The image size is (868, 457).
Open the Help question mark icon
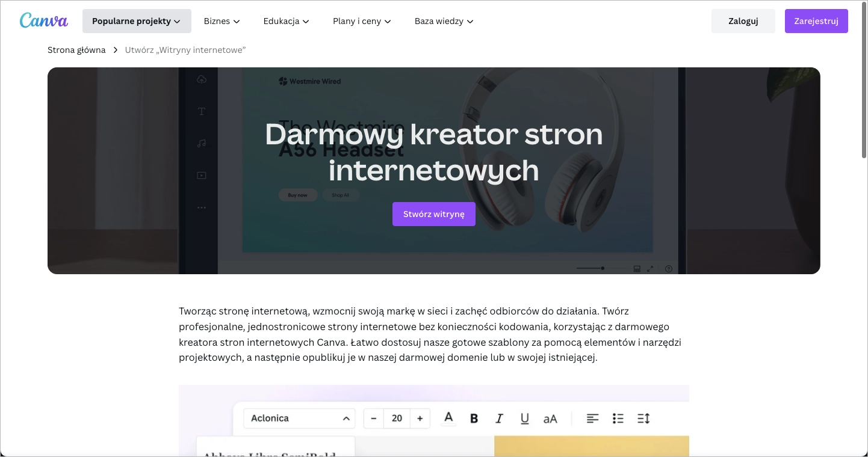(x=668, y=269)
